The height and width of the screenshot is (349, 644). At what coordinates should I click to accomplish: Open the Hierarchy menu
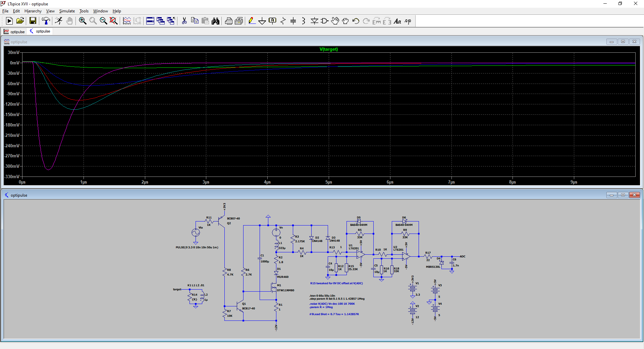(33, 11)
